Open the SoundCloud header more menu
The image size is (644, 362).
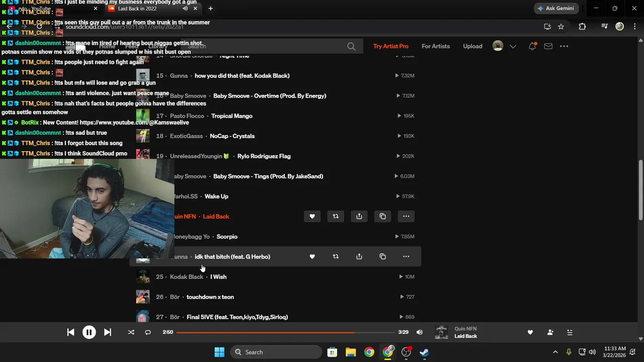point(564,46)
